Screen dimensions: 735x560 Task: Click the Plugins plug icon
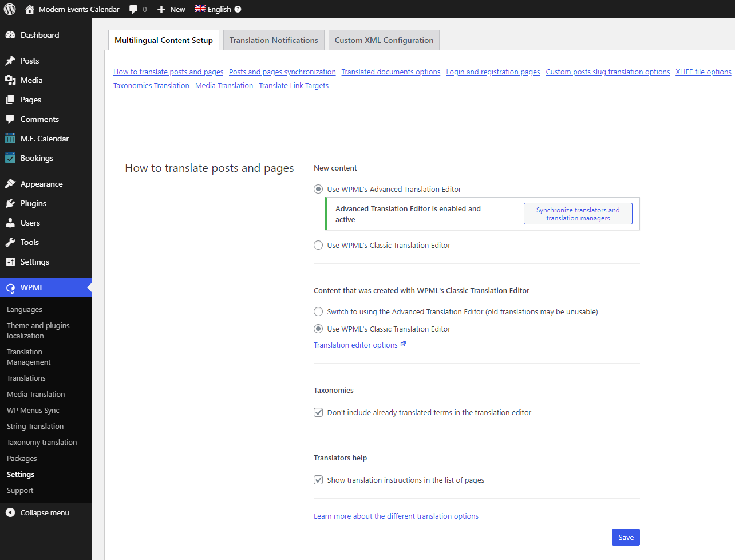click(x=10, y=203)
